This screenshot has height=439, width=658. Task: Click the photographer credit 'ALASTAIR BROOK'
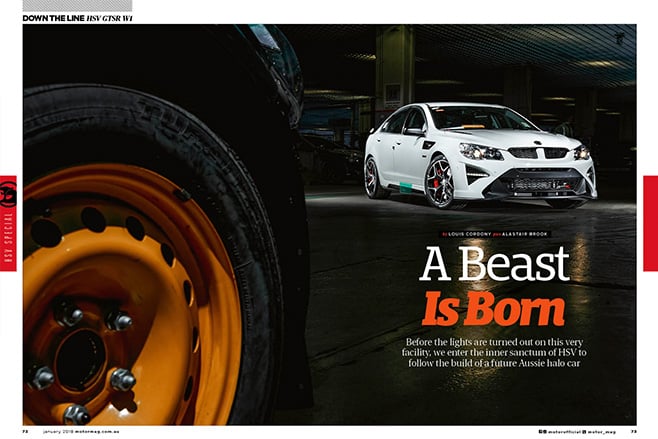pyautogui.click(x=525, y=234)
